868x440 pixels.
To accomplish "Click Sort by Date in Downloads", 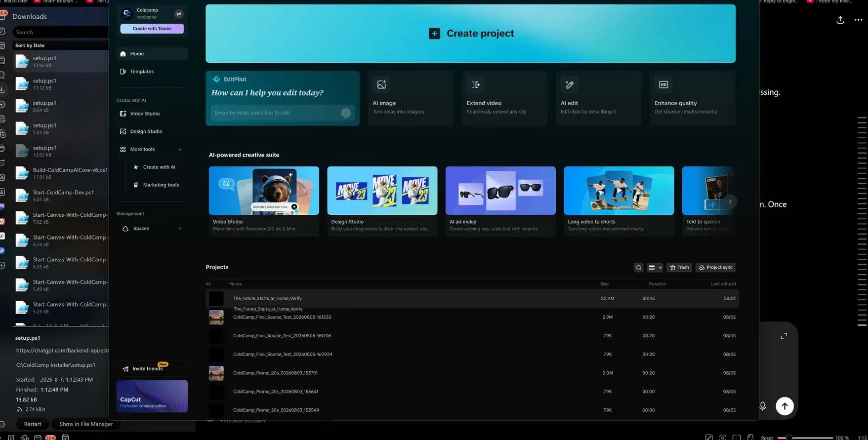I will coord(30,45).
